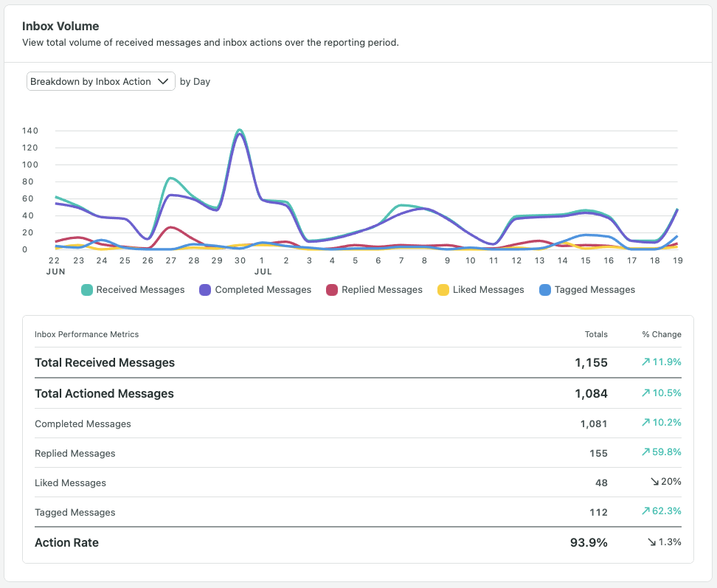The height and width of the screenshot is (588, 717).
Task: Click the up arrow beside 62.3% change
Action: click(646, 511)
